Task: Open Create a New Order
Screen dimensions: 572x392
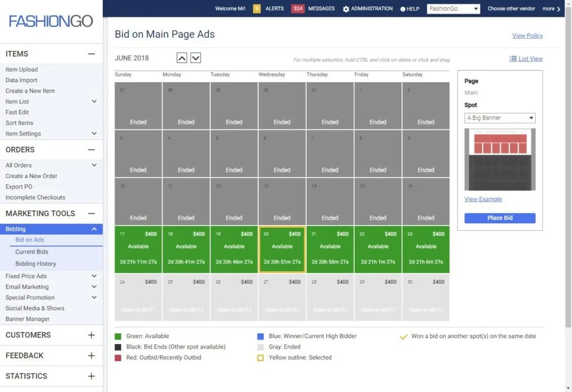Action: point(31,176)
